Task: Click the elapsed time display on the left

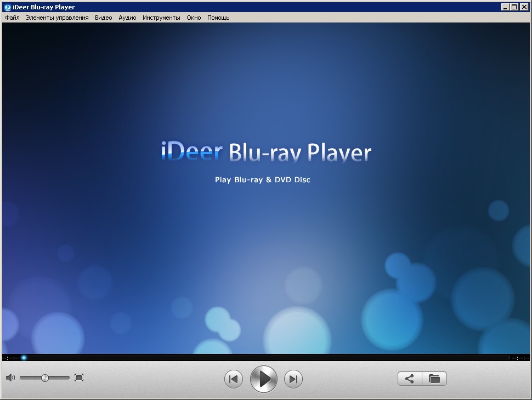Action: (x=11, y=358)
